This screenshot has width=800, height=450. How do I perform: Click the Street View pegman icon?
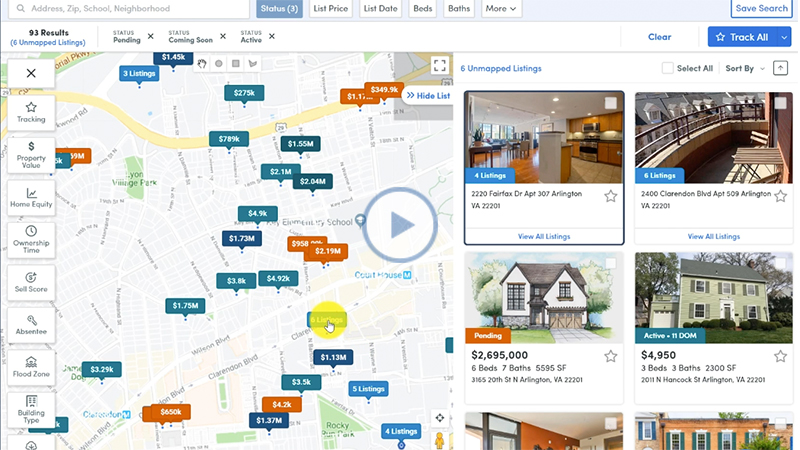440,440
